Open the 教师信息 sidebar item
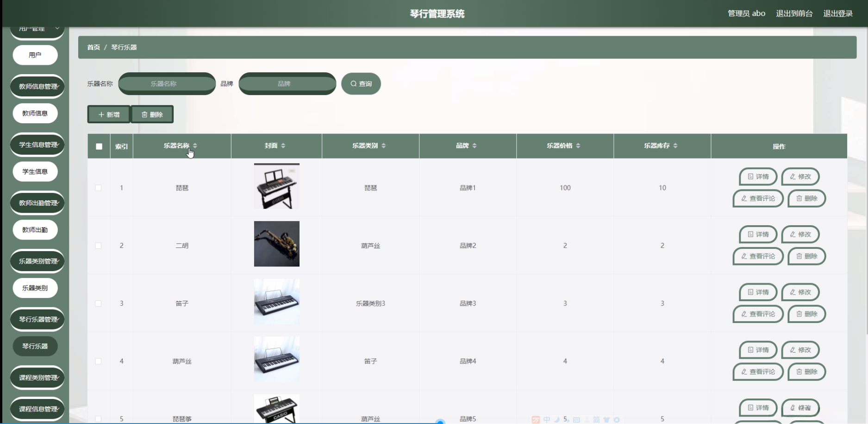 (35, 114)
